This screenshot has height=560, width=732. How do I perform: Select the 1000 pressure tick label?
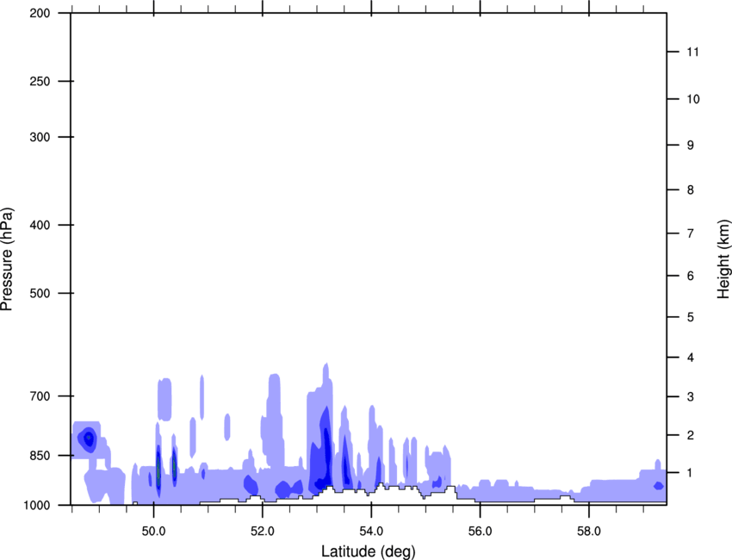37,505
